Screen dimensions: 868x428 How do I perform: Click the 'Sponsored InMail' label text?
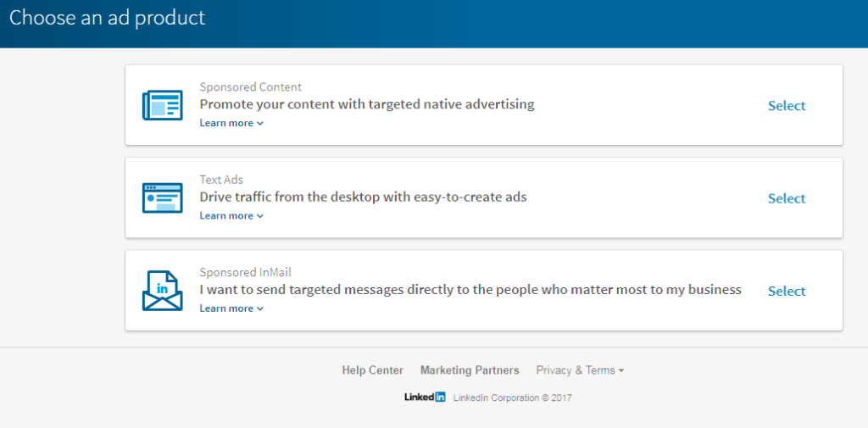coord(245,272)
